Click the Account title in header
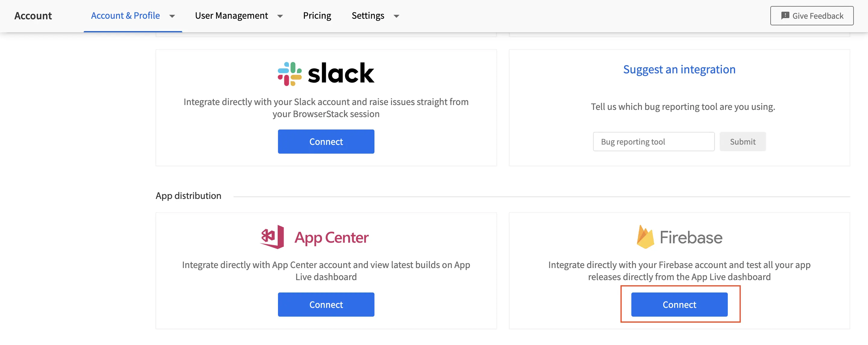Viewport: 868px width, 345px height. pos(33,15)
